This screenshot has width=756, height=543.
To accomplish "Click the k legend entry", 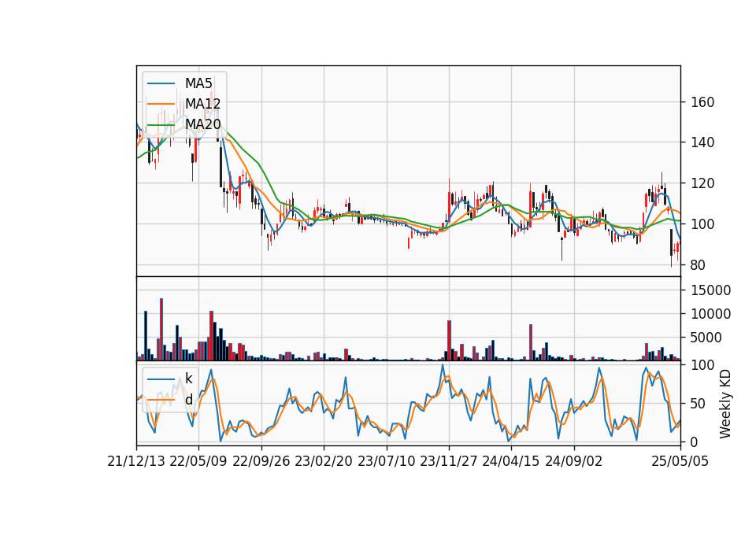I will tap(188, 379).
